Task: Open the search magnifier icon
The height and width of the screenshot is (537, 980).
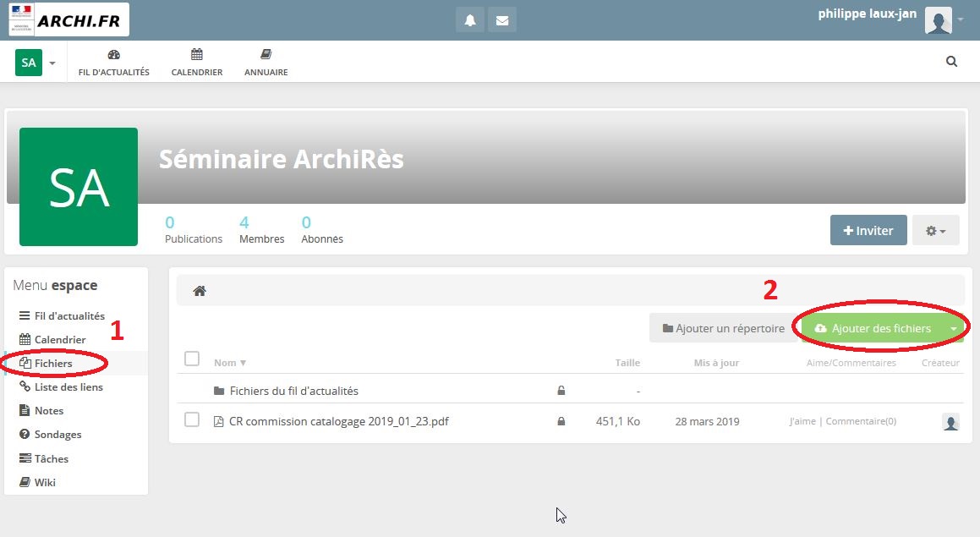Action: (x=951, y=61)
